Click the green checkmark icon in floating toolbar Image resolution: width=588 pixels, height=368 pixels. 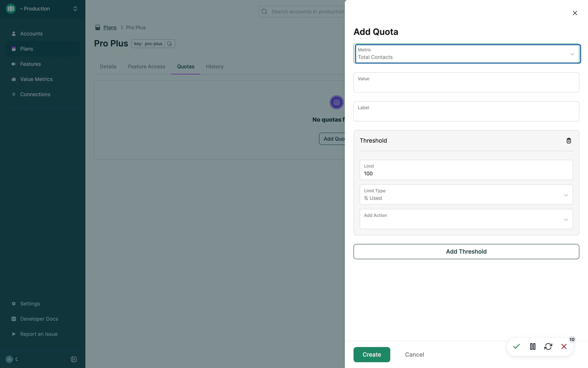516,346
